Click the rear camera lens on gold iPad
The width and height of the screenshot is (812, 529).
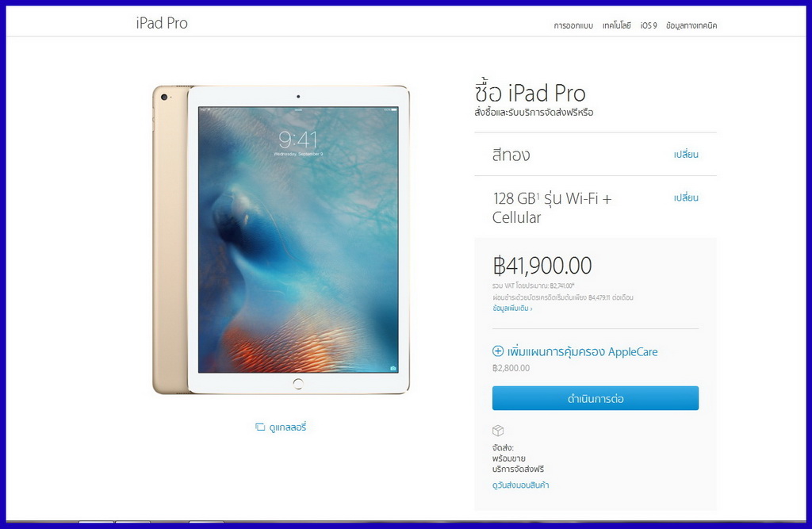tap(164, 98)
